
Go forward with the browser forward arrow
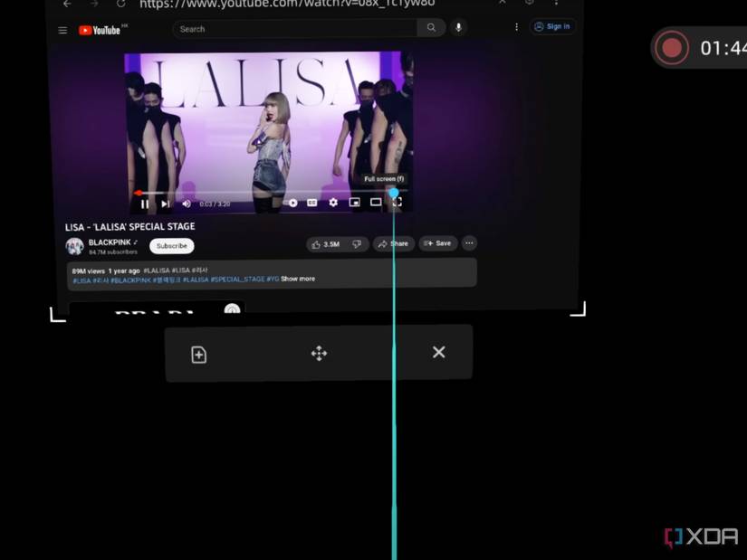pyautogui.click(x=94, y=4)
